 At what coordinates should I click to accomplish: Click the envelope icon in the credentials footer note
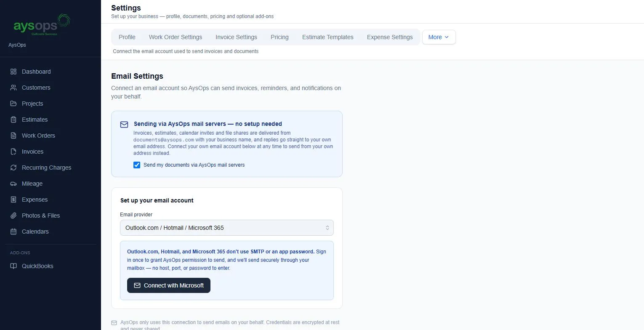(114, 323)
